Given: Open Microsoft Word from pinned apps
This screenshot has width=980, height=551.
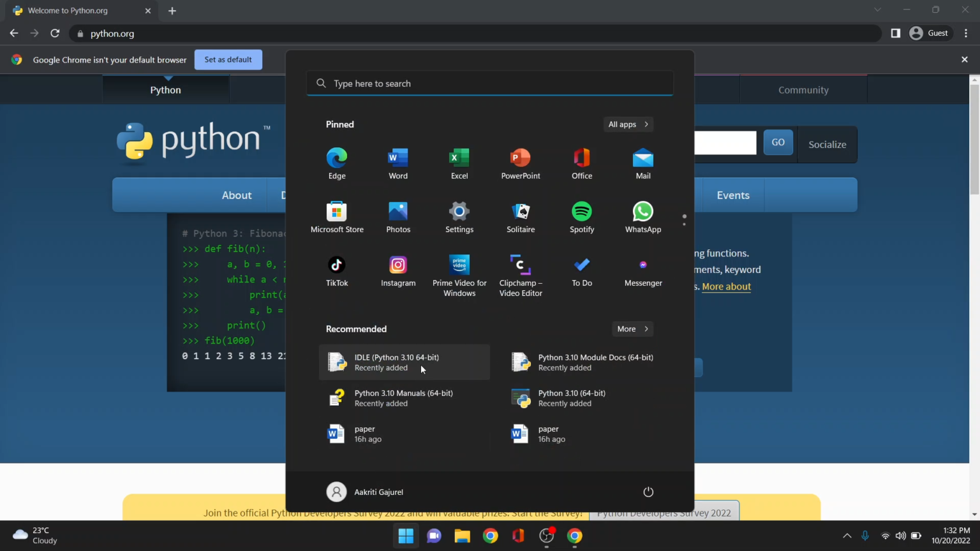Looking at the screenshot, I should [397, 163].
